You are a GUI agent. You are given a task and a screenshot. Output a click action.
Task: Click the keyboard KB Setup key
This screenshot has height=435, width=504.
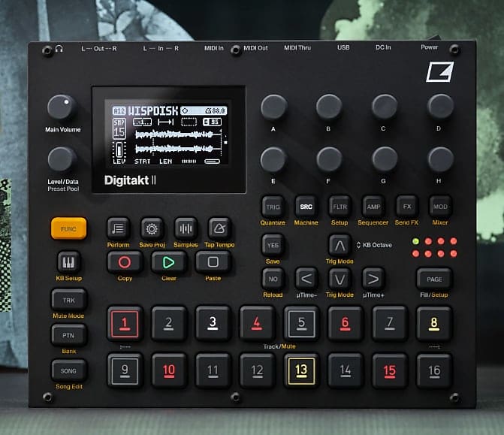[x=68, y=262]
